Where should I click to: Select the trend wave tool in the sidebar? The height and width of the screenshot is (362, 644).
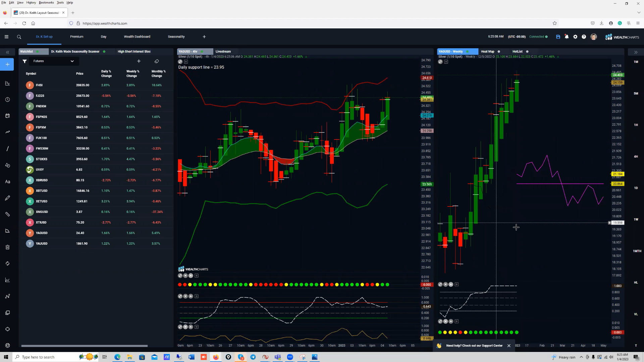[x=7, y=132]
